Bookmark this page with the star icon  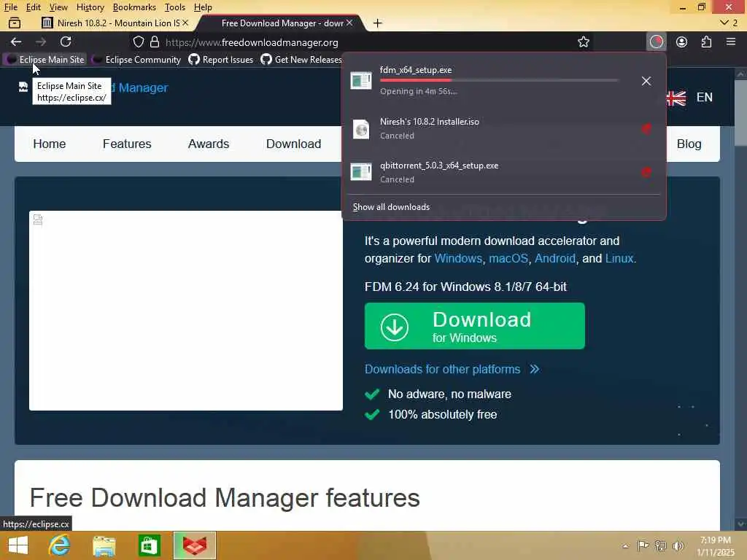[x=583, y=42]
